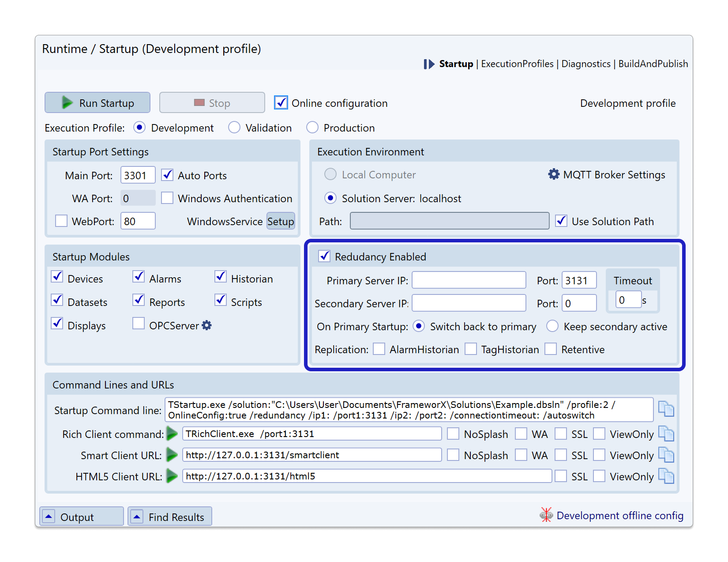Open MQTT Broker Settings gear
The height and width of the screenshot is (562, 728).
(554, 174)
